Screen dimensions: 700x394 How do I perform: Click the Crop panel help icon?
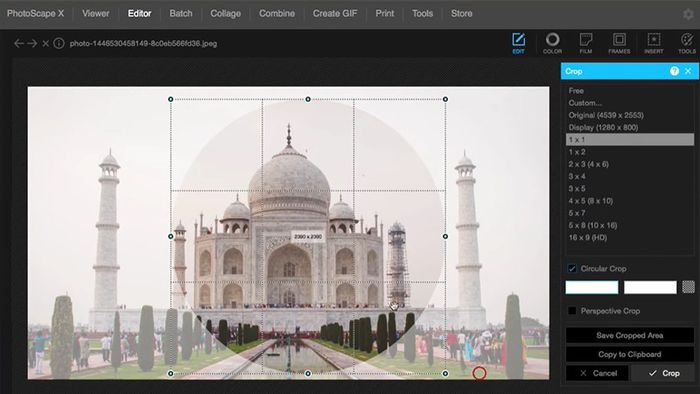pos(674,71)
